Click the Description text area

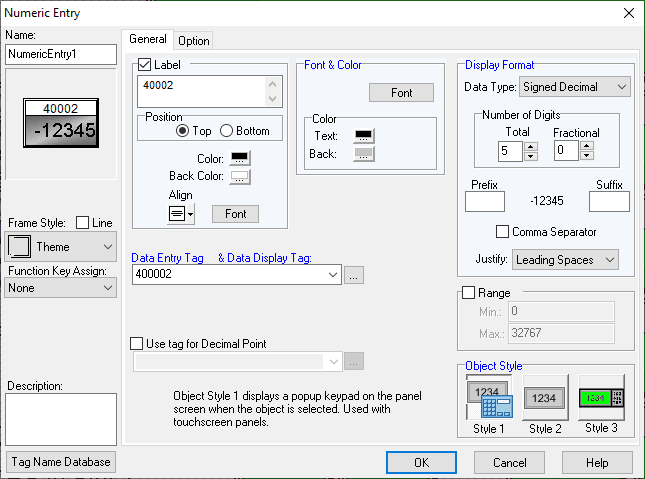61,419
